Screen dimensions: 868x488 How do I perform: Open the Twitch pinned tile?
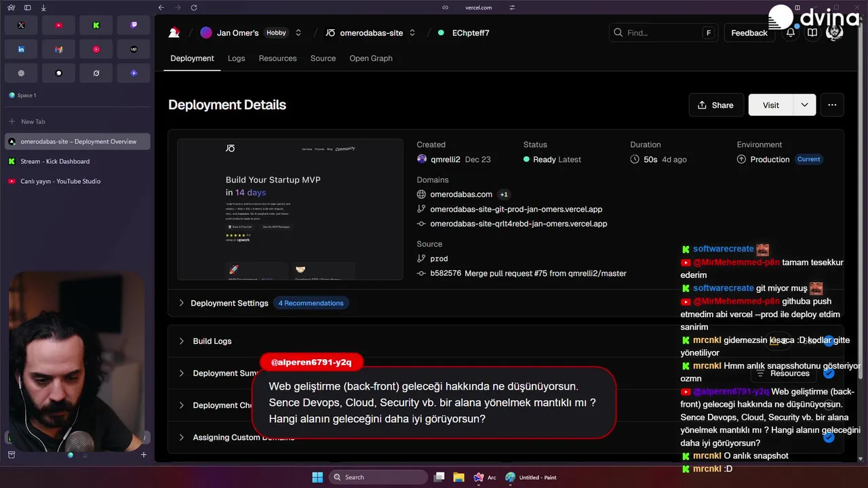click(134, 26)
